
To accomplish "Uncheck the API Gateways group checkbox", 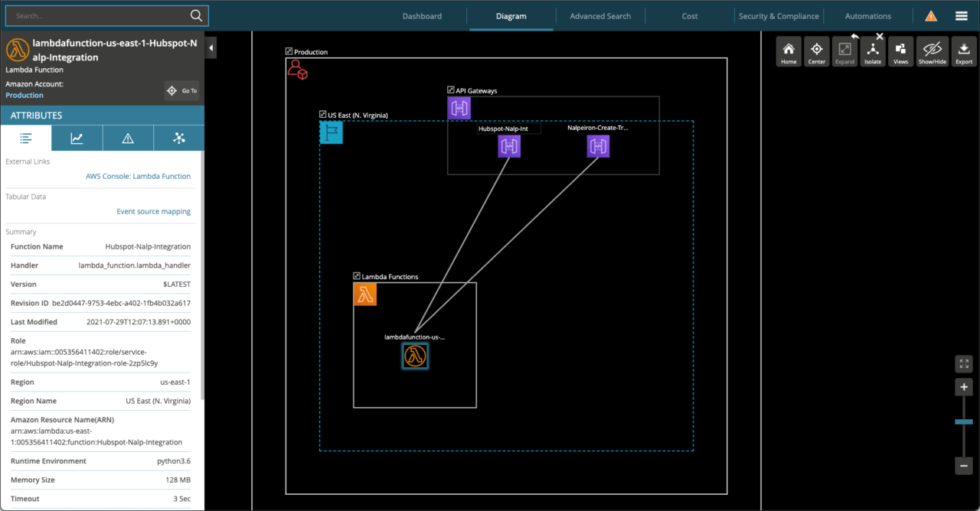I will click(x=450, y=90).
